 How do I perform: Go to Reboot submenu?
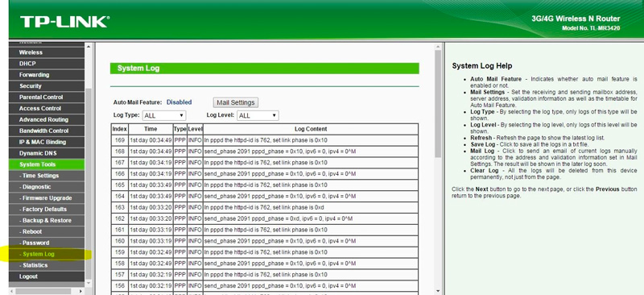[x=47, y=231]
